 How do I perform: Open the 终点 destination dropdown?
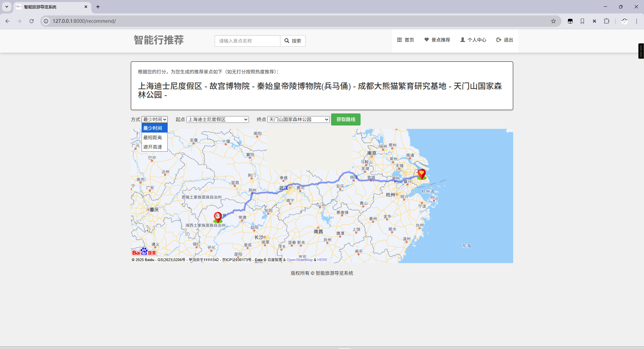coord(299,119)
